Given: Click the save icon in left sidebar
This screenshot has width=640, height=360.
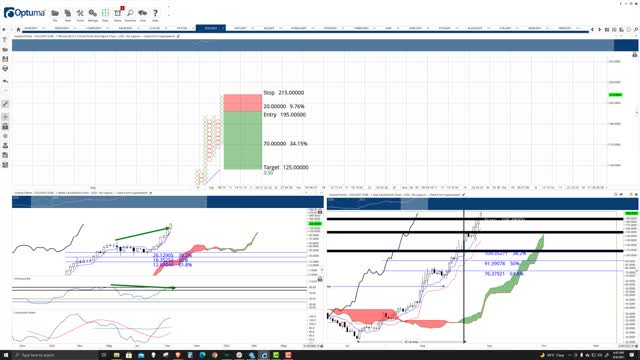Looking at the screenshot, I should (x=5, y=59).
